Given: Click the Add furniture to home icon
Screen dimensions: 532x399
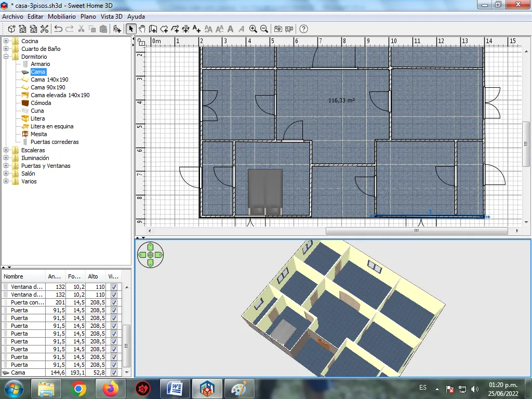Looking at the screenshot, I should [x=117, y=29].
